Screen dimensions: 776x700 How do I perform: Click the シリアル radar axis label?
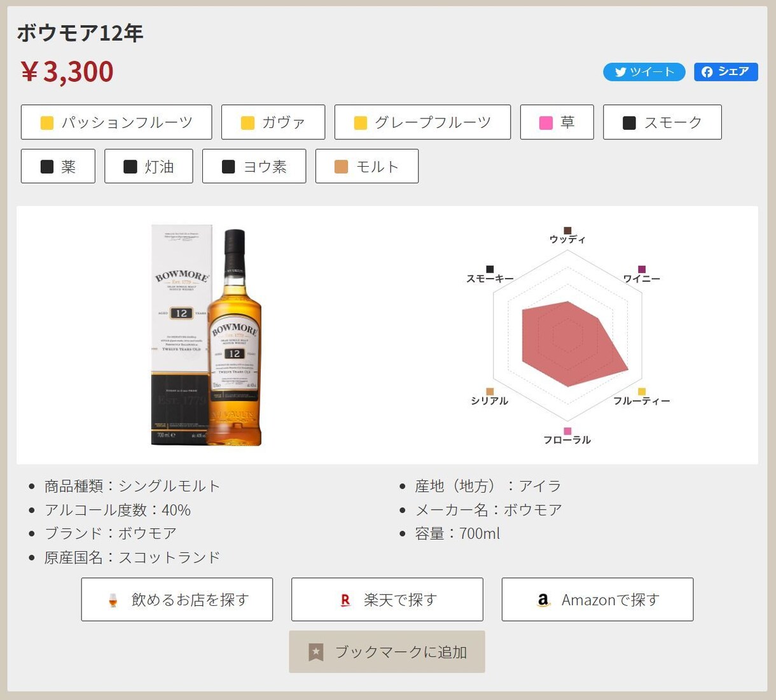(x=490, y=401)
